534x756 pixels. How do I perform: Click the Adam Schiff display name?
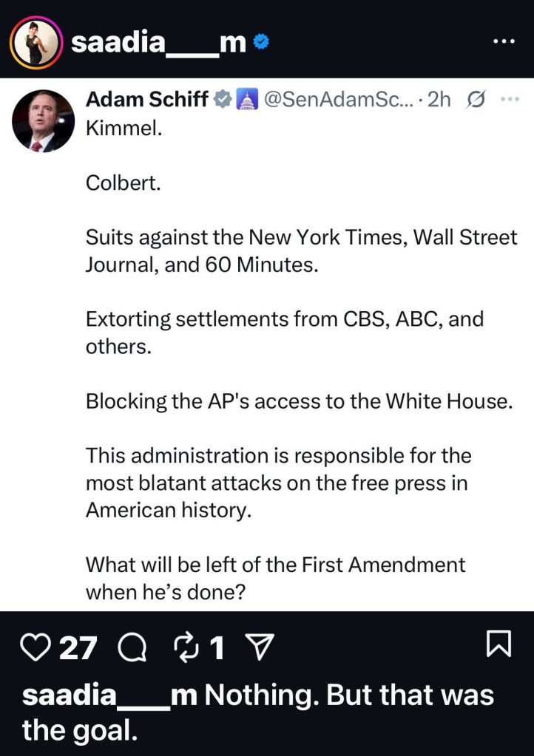[147, 99]
